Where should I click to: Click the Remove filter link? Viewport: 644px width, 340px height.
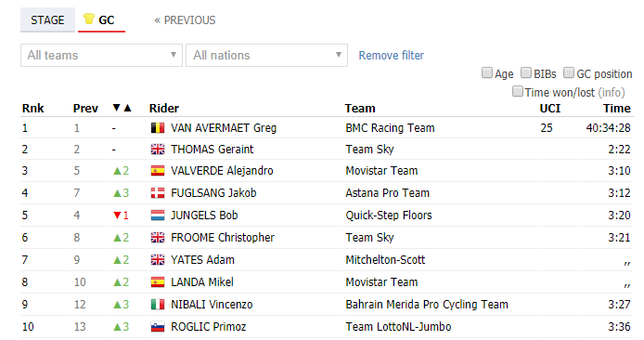click(391, 55)
